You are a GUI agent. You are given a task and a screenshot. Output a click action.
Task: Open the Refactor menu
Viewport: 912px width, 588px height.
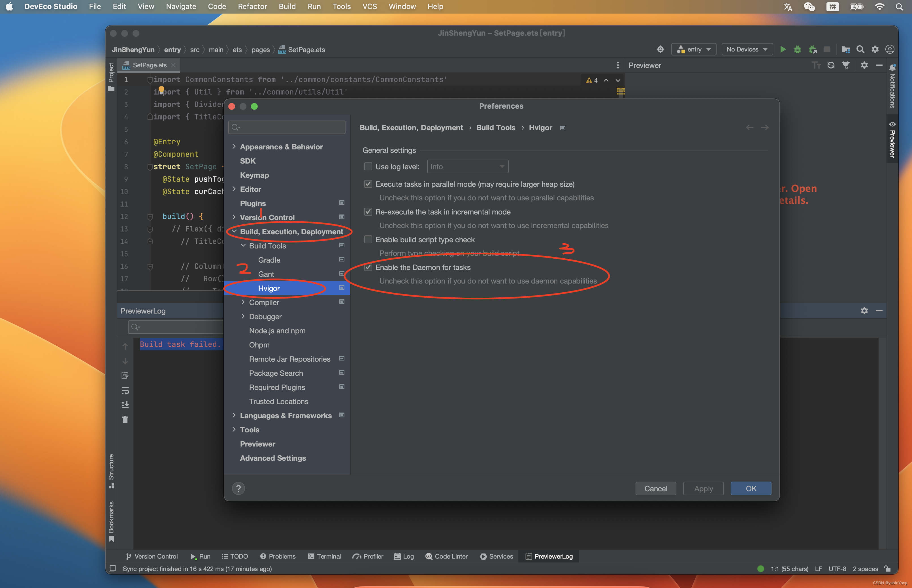252,7
